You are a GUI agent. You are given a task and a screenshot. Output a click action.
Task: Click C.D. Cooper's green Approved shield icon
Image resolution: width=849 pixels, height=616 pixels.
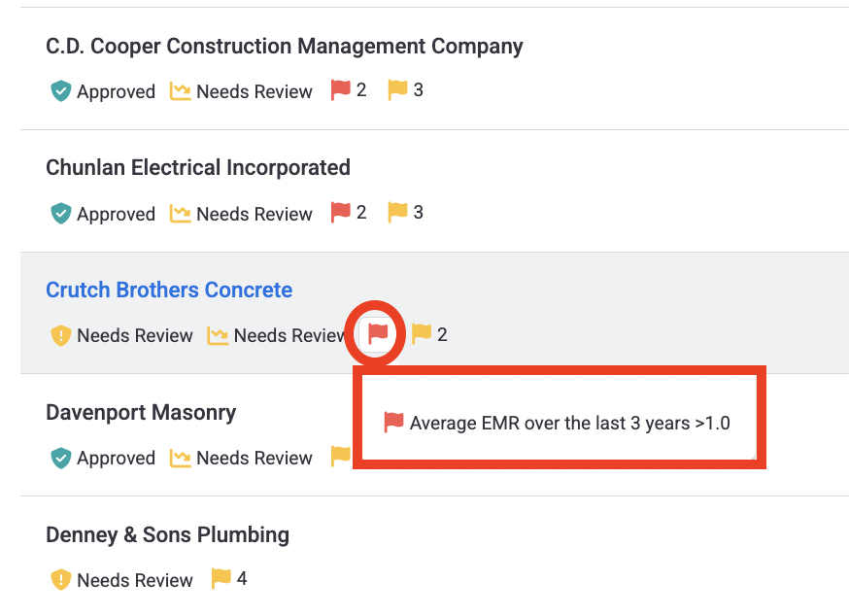point(60,91)
